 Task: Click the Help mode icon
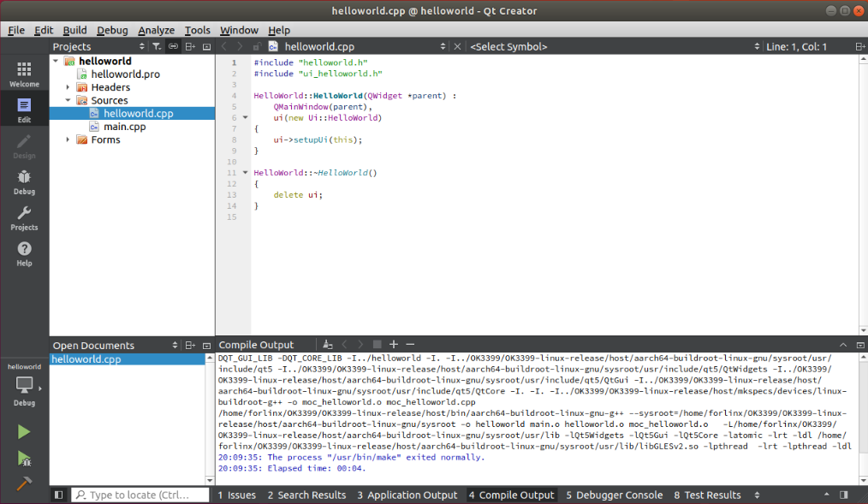pos(24,253)
